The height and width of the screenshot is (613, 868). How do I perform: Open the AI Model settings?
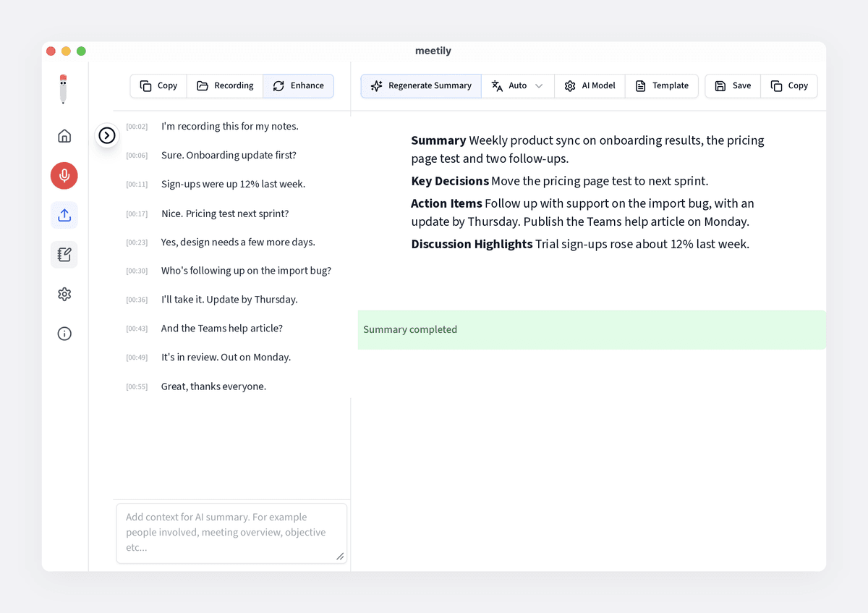(x=590, y=85)
